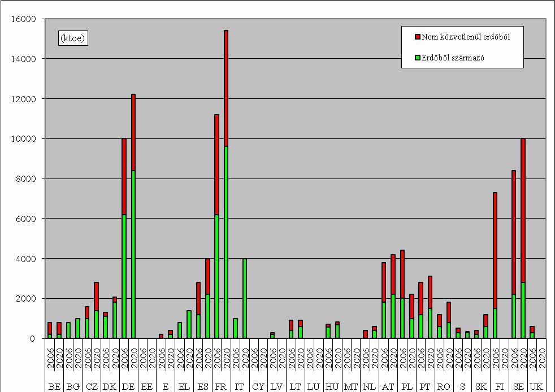Select the UK country label on the axis
This screenshot has width=555, height=392.
point(536,386)
